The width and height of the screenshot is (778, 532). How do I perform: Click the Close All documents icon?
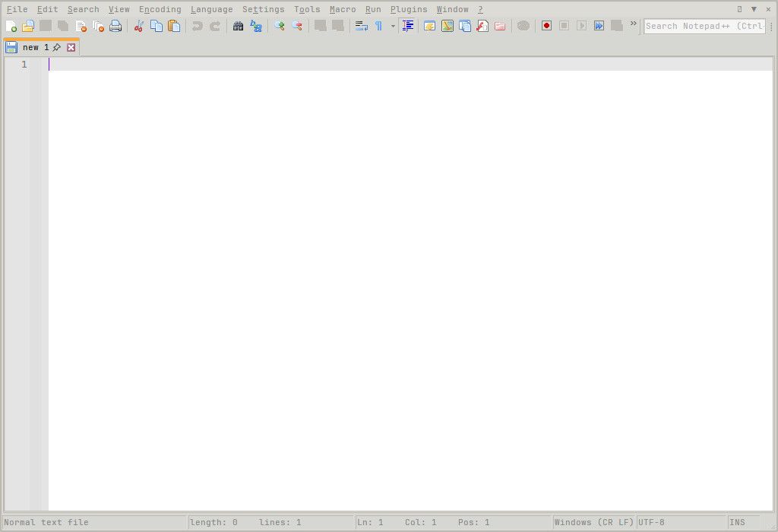click(x=98, y=26)
